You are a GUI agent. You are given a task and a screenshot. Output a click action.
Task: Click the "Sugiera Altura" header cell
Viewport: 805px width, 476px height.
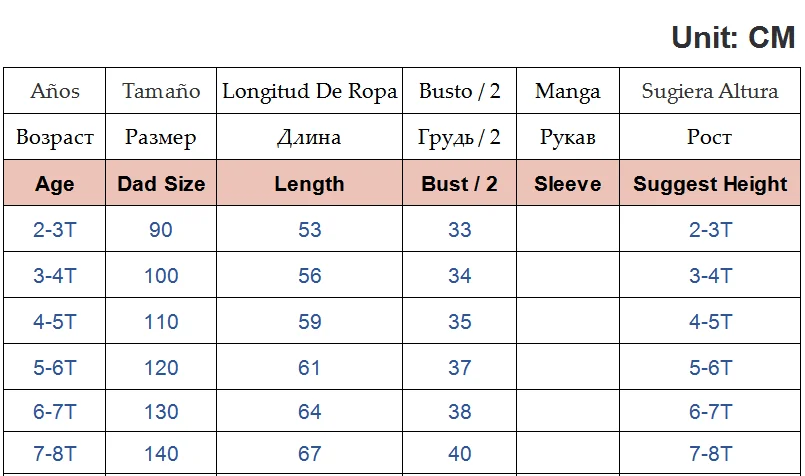(x=710, y=91)
